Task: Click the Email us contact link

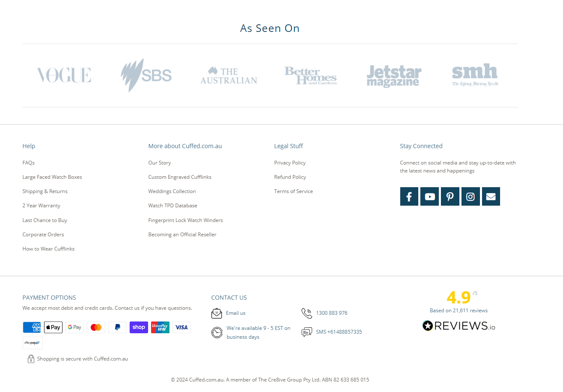Action: 236,313
